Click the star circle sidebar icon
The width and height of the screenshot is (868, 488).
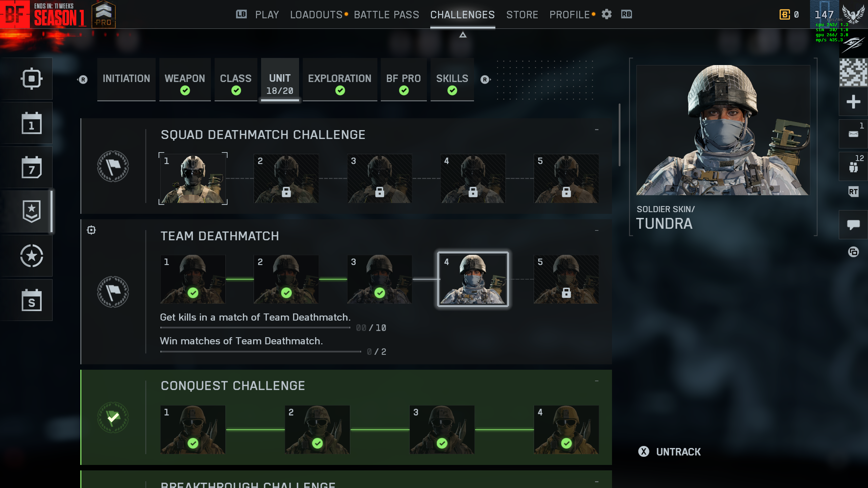(32, 256)
